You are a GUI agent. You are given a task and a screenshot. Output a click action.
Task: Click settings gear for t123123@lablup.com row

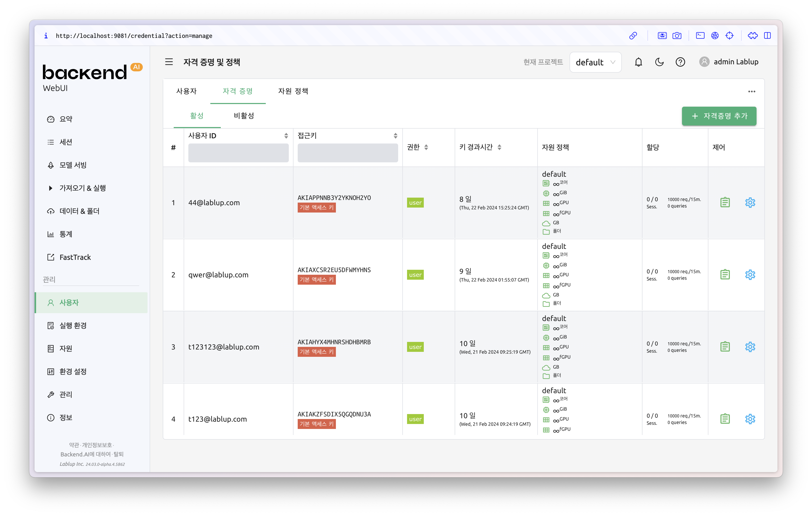click(x=750, y=347)
